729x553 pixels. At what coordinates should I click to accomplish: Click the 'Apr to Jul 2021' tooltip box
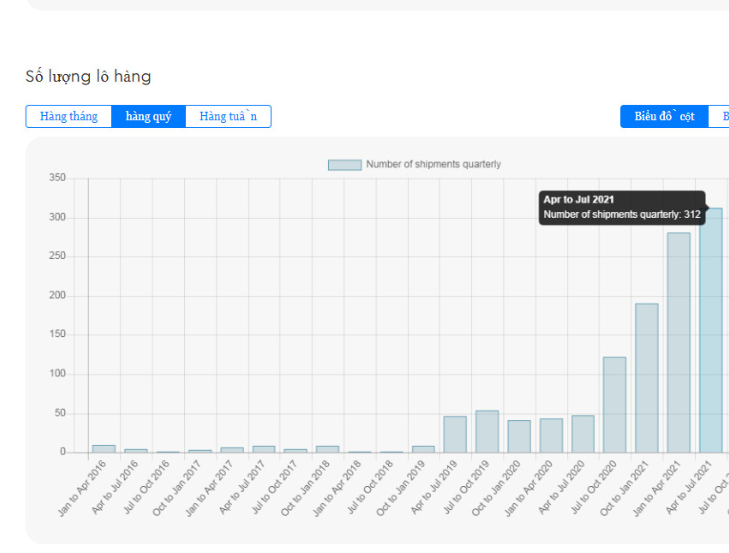tap(621, 207)
